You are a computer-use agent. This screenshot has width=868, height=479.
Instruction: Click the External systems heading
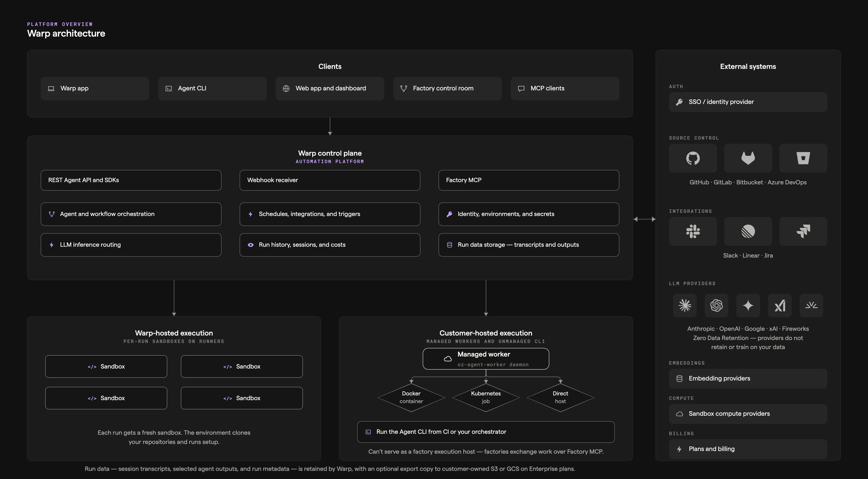pyautogui.click(x=748, y=66)
